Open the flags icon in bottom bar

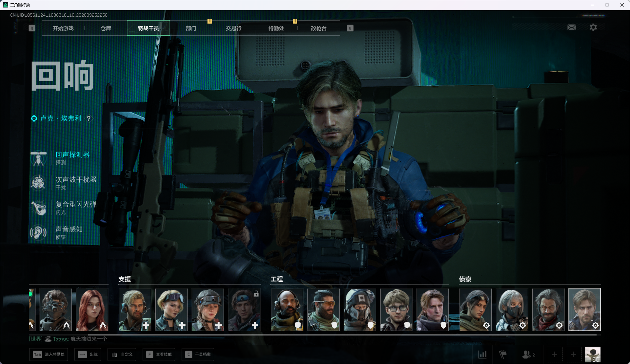point(502,355)
